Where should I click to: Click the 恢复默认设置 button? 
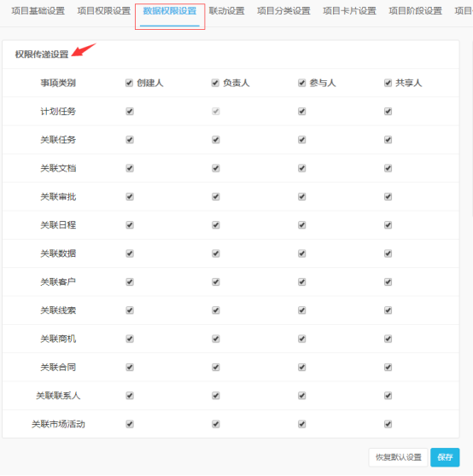[x=398, y=457]
